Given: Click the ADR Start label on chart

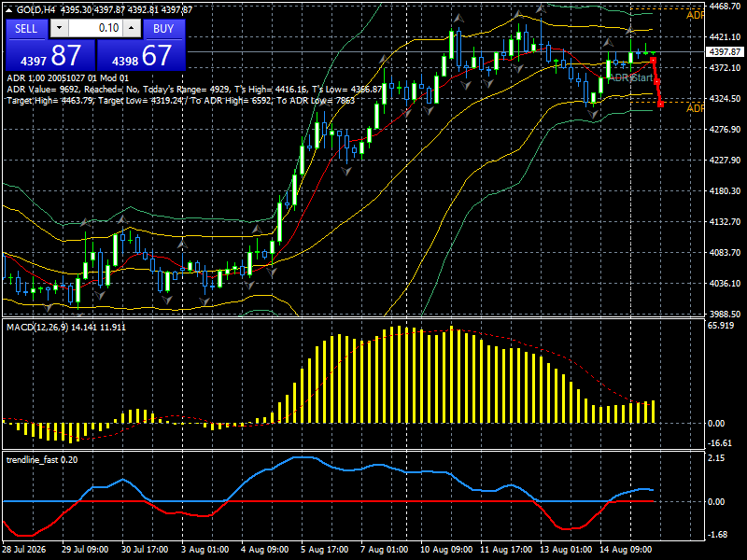Looking at the screenshot, I should pyautogui.click(x=631, y=77).
